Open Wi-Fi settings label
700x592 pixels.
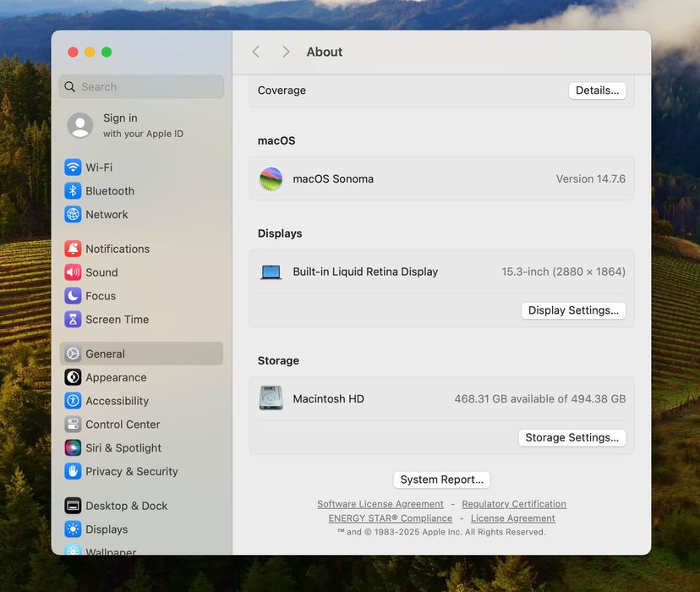click(x=99, y=167)
